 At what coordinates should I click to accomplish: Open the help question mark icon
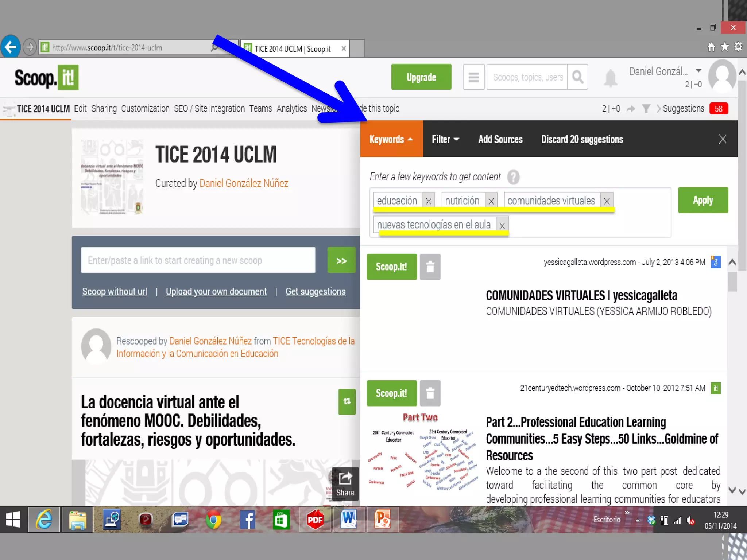click(513, 177)
